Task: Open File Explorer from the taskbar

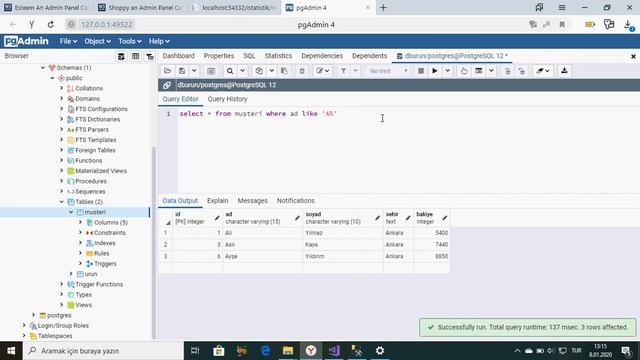Action: coord(288,351)
